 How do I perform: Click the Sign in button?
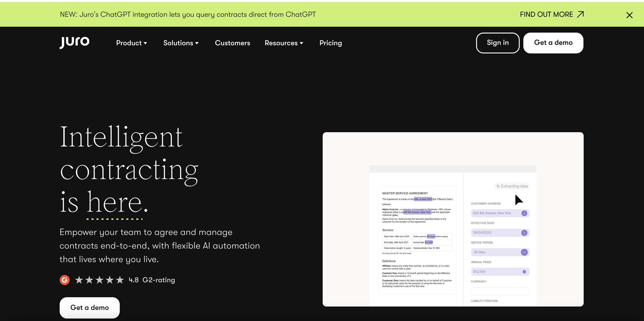tap(498, 43)
